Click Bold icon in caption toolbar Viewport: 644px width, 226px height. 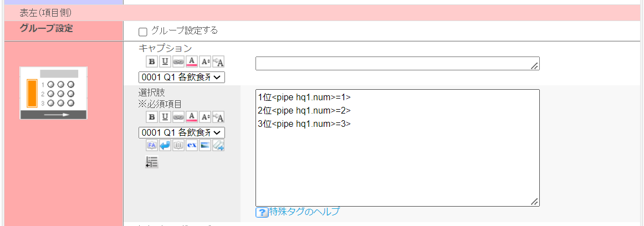click(x=151, y=61)
